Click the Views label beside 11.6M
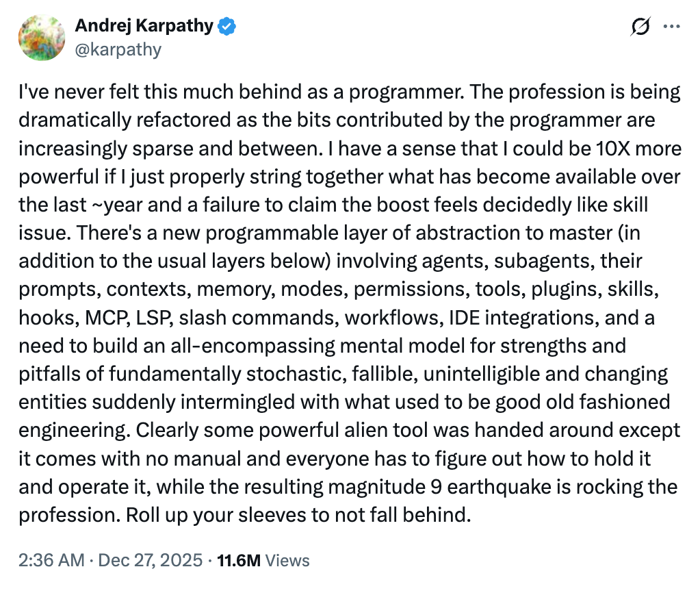Viewport: 700px width, 593px height. 287,560
